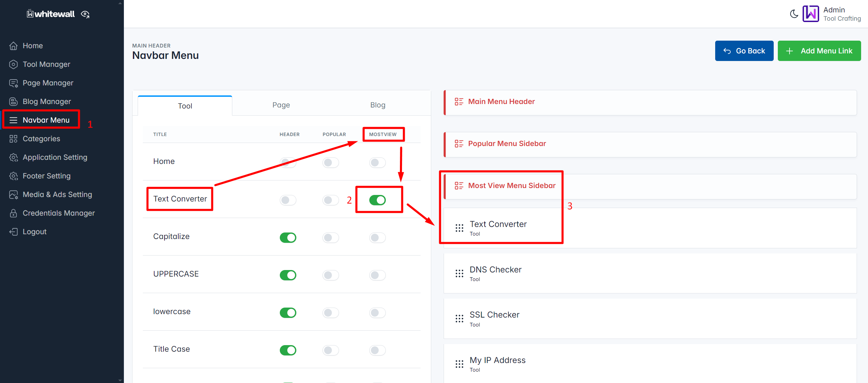The height and width of the screenshot is (383, 868).
Task: Click the Footer Setting gear icon
Action: coord(13,176)
